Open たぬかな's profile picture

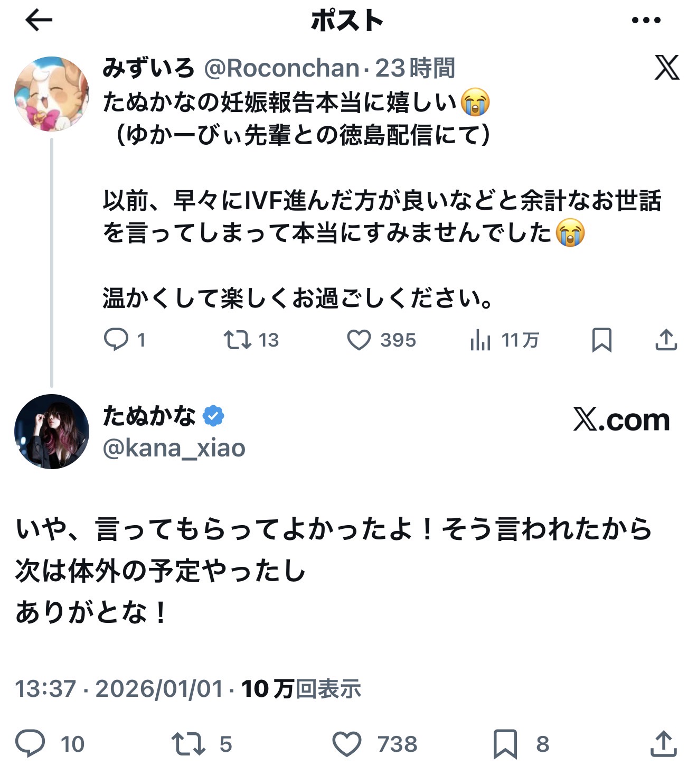coord(52,432)
